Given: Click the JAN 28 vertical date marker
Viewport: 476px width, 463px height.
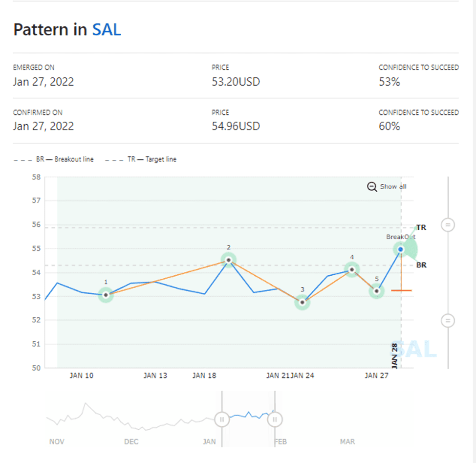Looking at the screenshot, I should pyautogui.click(x=395, y=355).
